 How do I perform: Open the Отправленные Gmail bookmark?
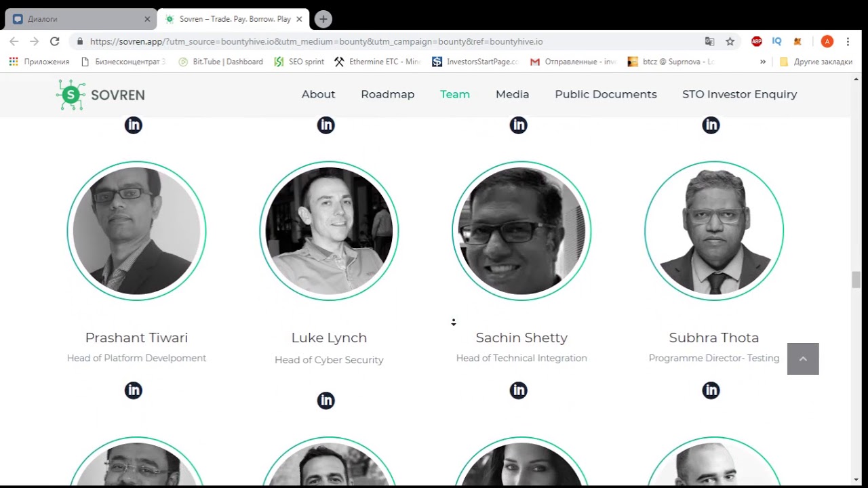point(573,62)
